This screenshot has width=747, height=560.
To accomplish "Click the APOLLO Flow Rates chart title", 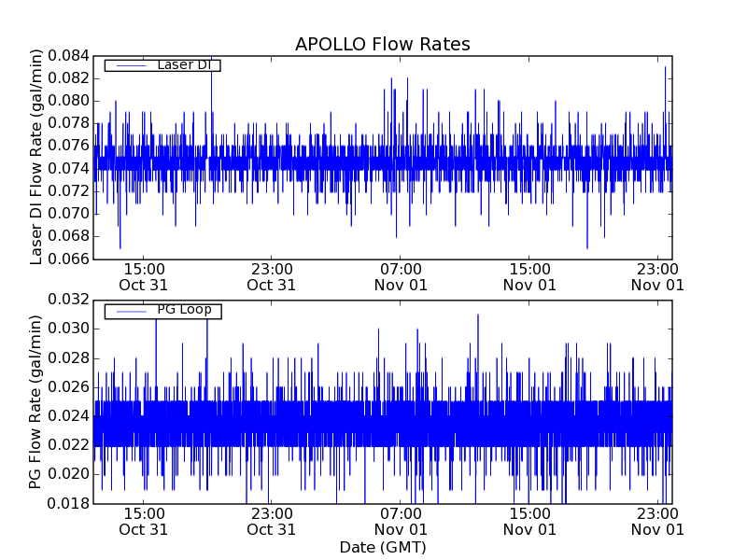I will pos(382,45).
